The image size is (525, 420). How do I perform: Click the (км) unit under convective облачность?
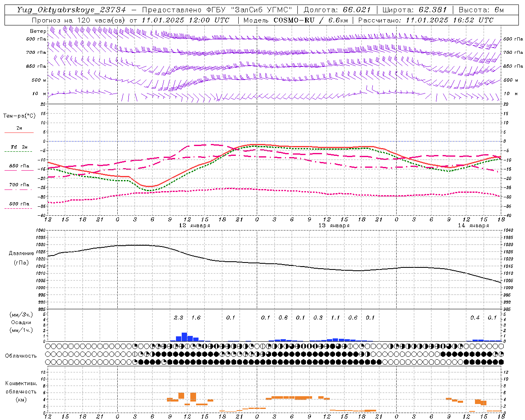[x=21, y=399]
